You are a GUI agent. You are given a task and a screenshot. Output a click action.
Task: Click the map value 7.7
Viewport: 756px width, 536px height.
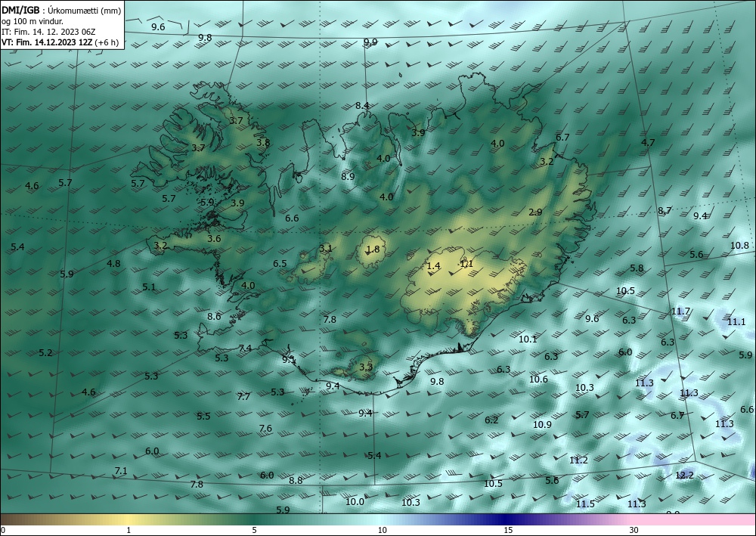click(243, 396)
